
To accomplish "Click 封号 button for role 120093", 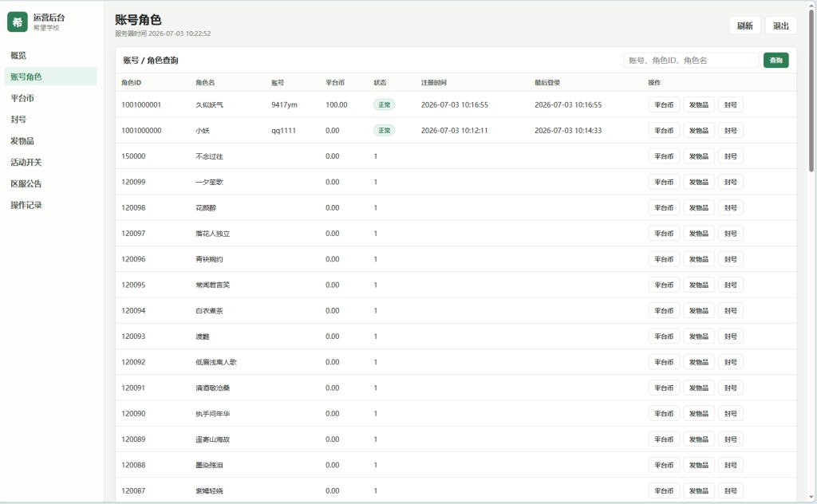I will coord(731,337).
